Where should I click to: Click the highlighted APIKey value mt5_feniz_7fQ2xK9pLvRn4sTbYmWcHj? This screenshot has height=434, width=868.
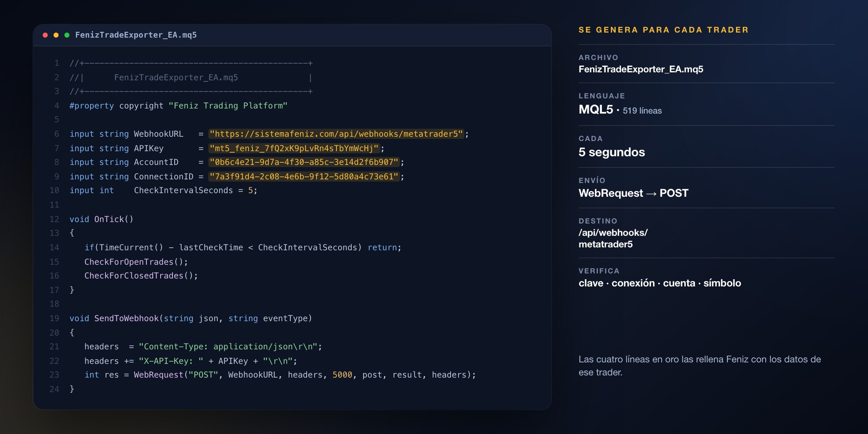coord(294,148)
